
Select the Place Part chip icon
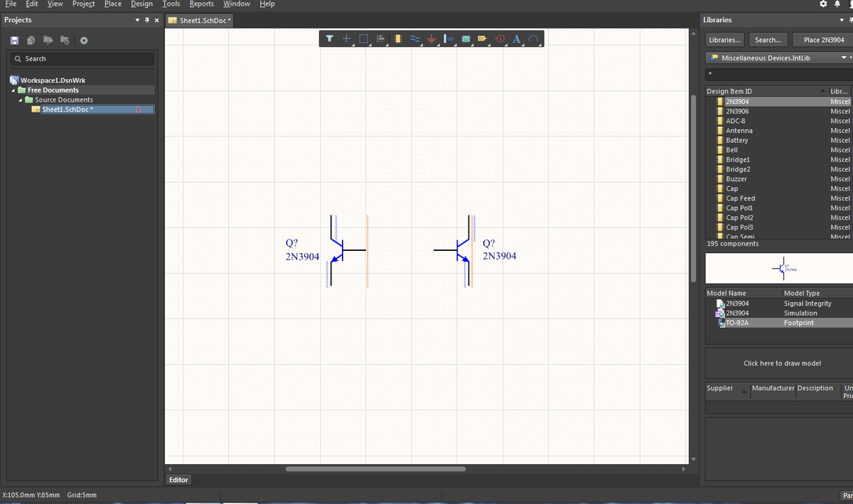click(x=398, y=38)
